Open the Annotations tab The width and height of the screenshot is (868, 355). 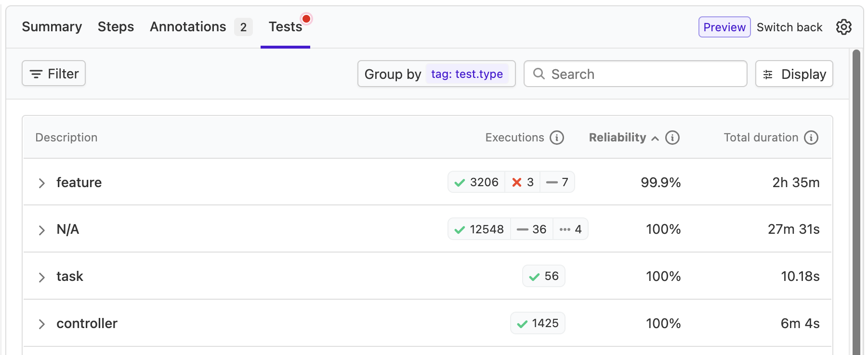(188, 27)
